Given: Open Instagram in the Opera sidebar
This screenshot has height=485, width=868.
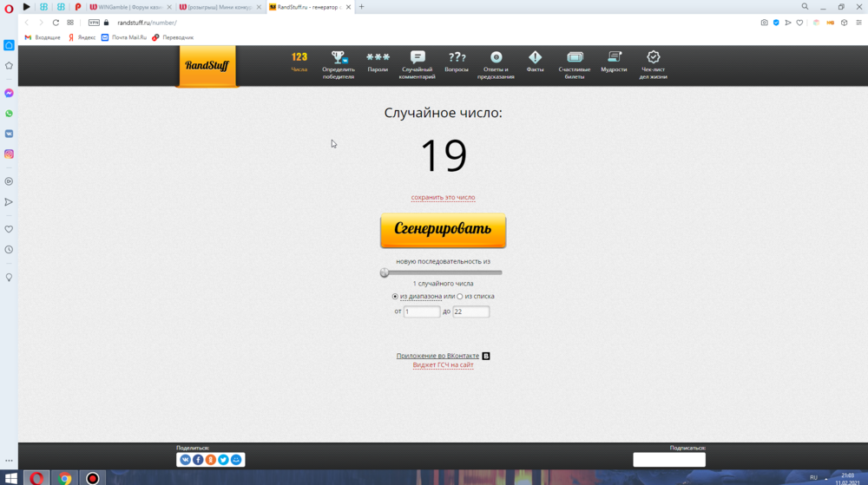Looking at the screenshot, I should coord(9,154).
